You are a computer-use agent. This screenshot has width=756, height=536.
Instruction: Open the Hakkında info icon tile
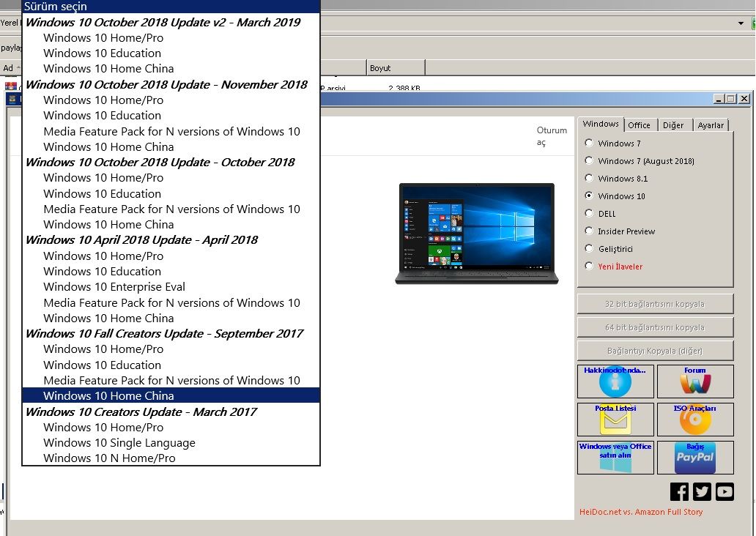click(x=615, y=381)
